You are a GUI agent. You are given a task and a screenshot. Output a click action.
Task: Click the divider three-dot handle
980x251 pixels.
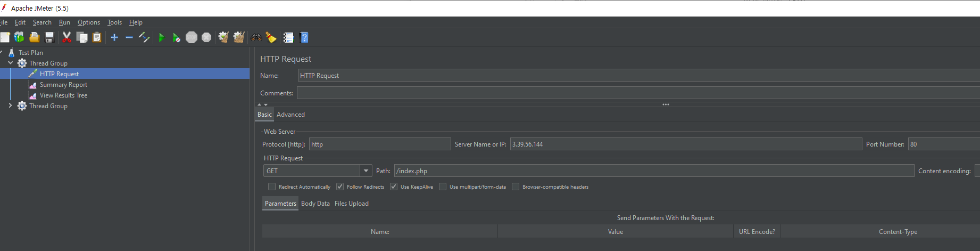tap(666, 104)
